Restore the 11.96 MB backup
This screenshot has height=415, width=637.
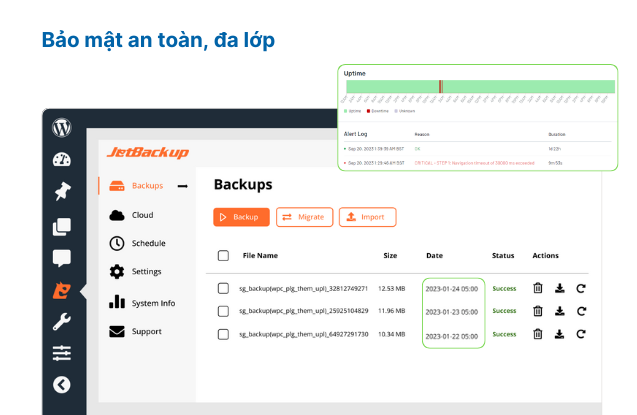[x=581, y=311]
